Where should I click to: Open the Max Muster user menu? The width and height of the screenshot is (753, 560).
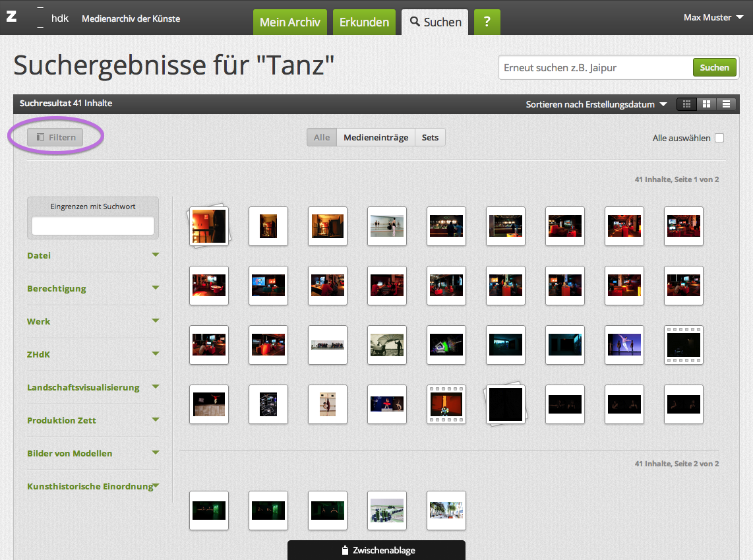[x=713, y=17]
